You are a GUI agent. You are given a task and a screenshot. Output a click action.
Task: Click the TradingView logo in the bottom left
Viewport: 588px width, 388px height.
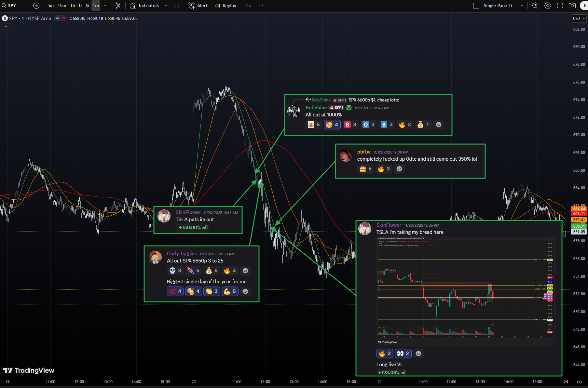[29, 370]
